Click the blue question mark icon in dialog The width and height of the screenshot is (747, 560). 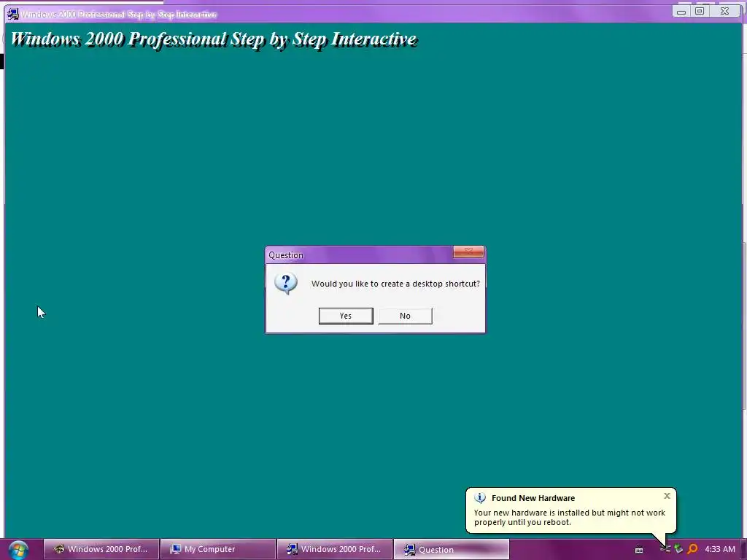pos(286,284)
